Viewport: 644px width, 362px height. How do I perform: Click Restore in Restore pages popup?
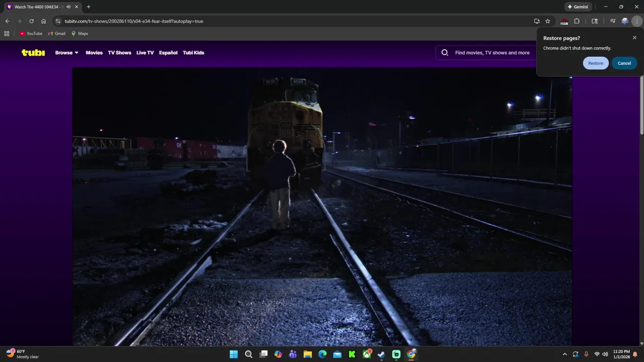pos(596,63)
